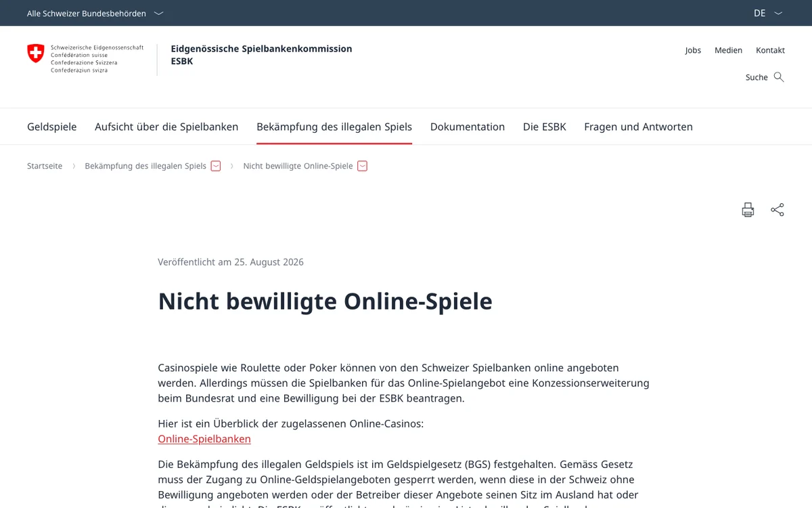Open the Dokumentation menu
812x508 pixels.
coord(468,127)
